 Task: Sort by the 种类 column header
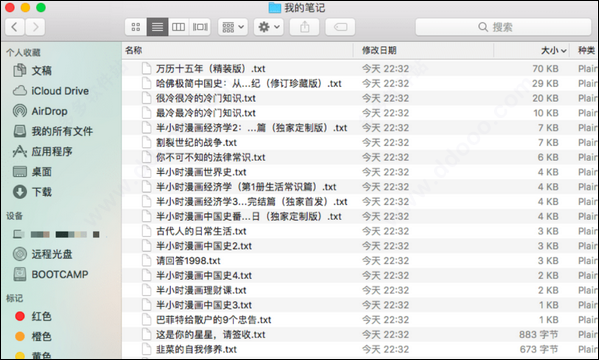tap(586, 50)
